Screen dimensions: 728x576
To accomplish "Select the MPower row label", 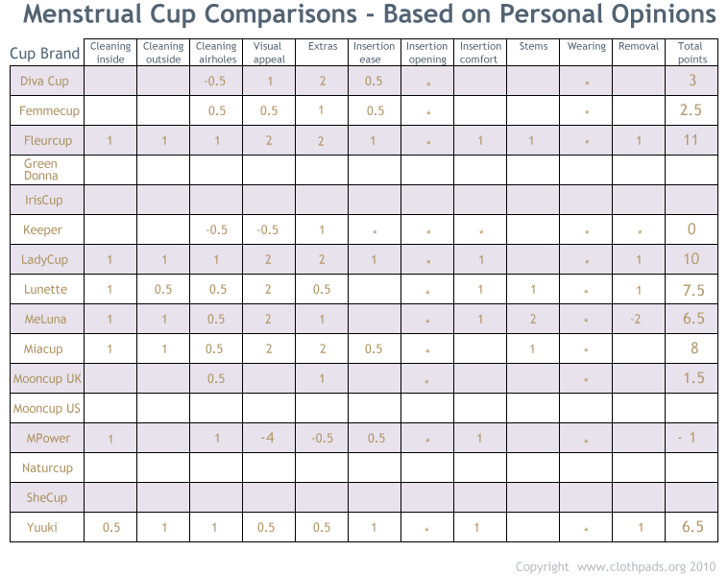I will point(49,439).
